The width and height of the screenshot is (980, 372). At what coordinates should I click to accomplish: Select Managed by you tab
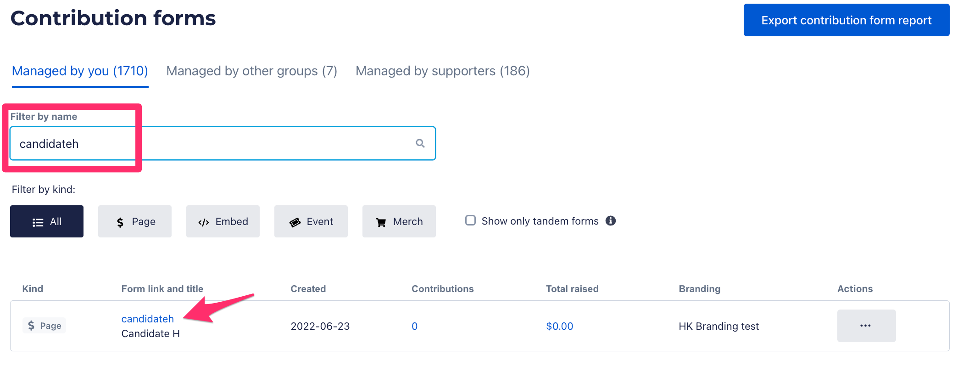pyautogui.click(x=80, y=71)
